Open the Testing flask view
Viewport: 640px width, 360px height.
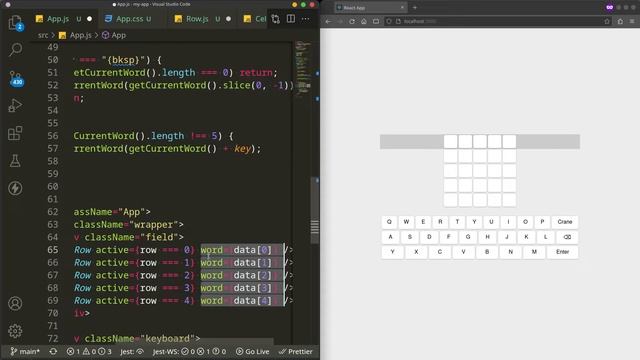coord(16,161)
